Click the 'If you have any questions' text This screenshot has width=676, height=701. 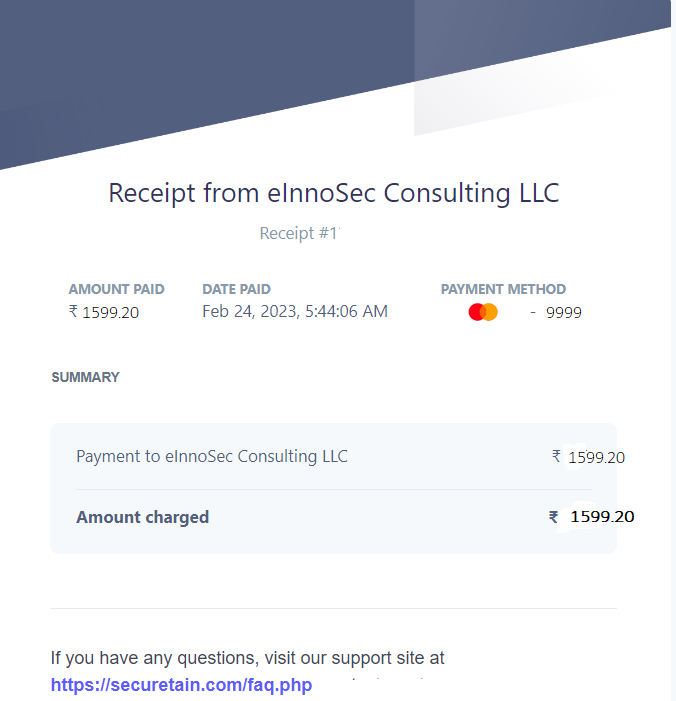247,658
